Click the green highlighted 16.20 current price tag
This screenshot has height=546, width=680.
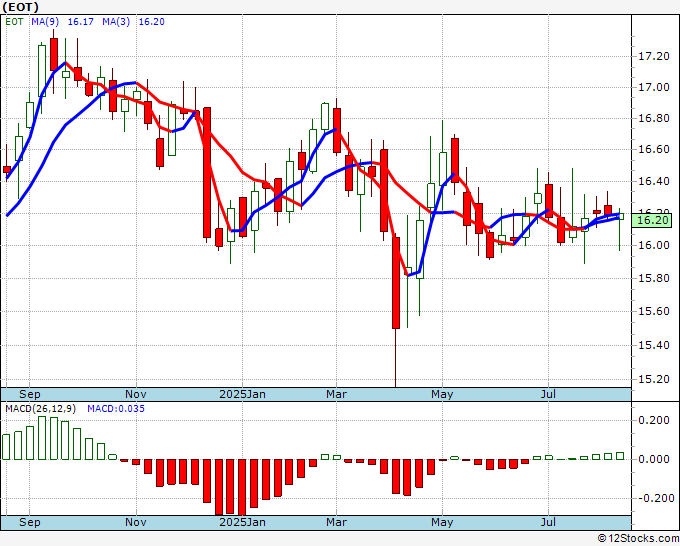(651, 220)
